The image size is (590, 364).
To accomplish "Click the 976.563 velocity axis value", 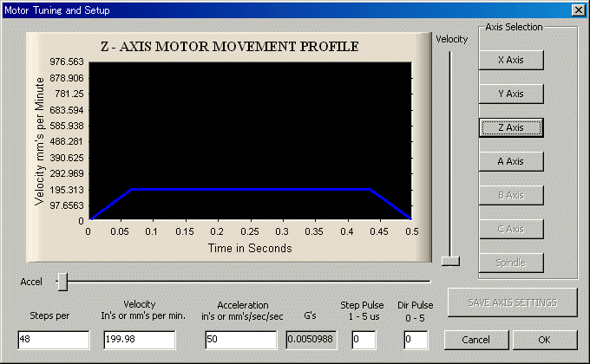I will point(67,62).
